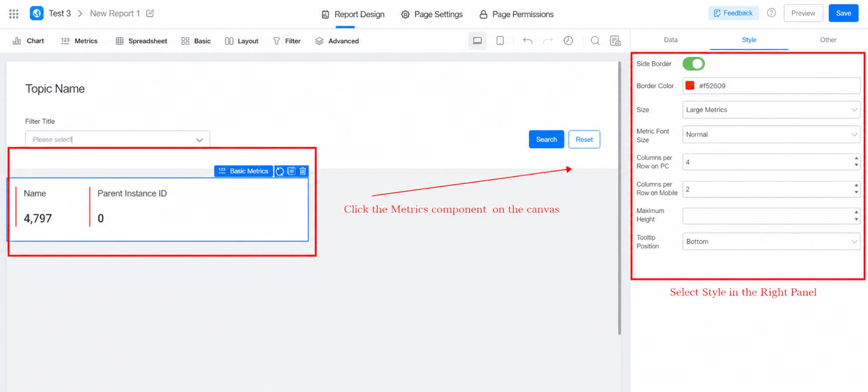
Task: Refresh the Basic Metrics component
Action: [x=280, y=171]
